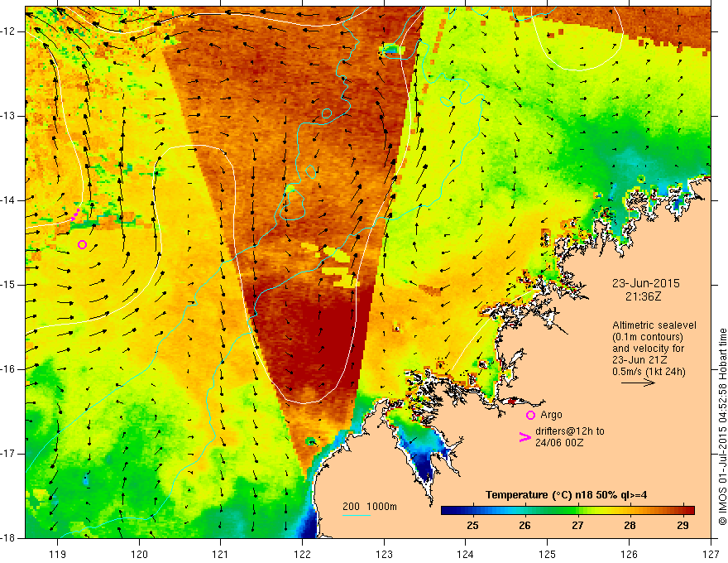Click the '29' tick label on the color bar
This screenshot has width=728, height=563.
coord(682,526)
